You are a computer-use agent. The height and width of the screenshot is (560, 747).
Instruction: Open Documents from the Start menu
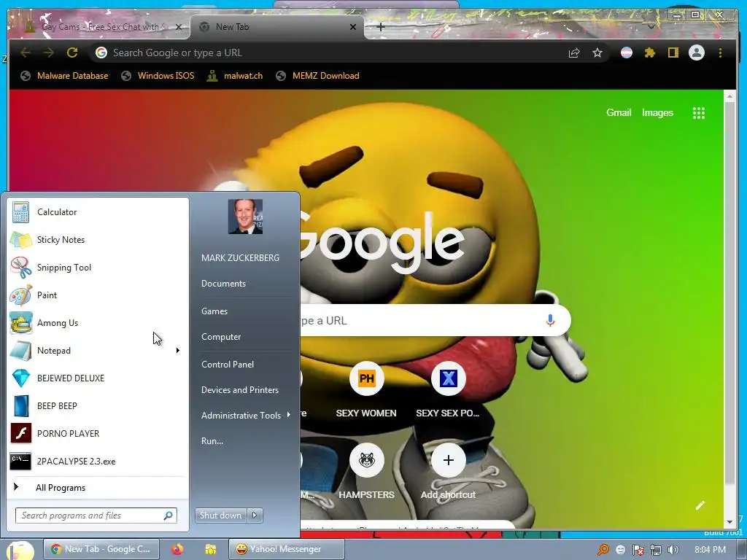(223, 284)
